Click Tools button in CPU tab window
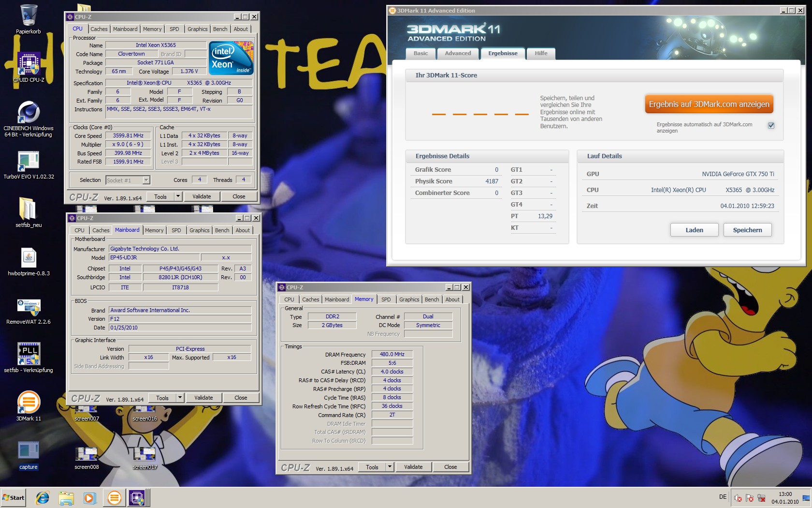Screen dimensions: 812x508 [x=160, y=196]
